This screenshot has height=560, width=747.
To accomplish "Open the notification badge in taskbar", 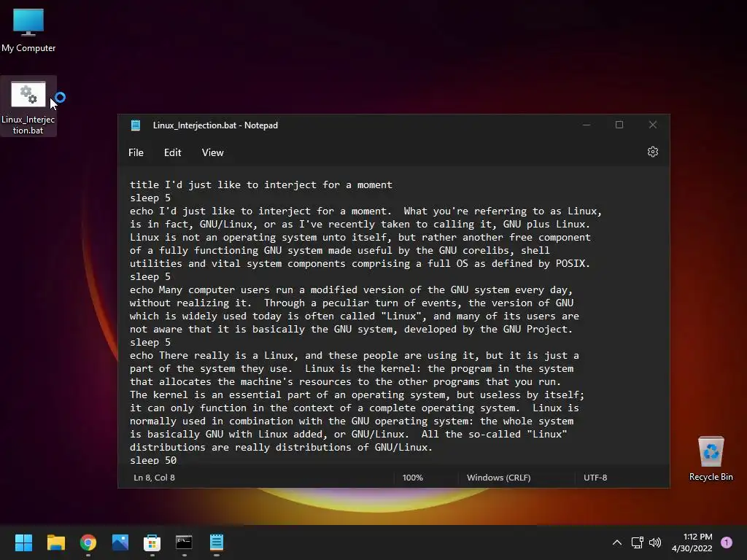I will (x=727, y=542).
